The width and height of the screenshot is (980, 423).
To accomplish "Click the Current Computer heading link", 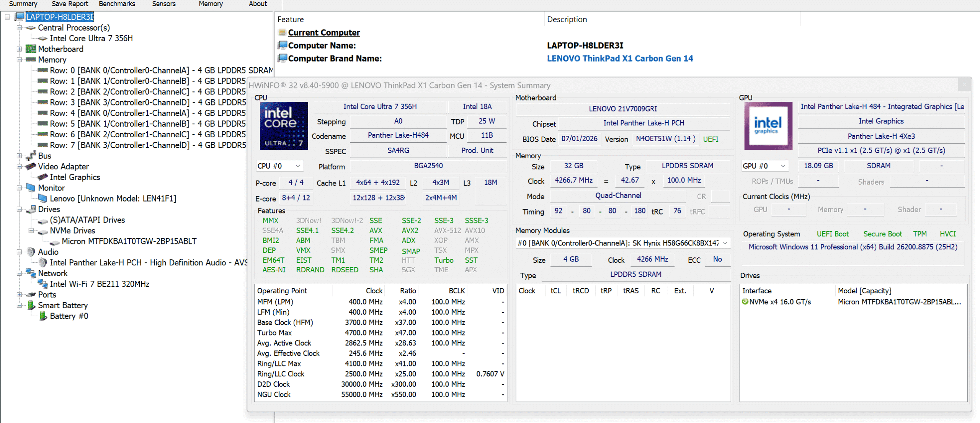I will 324,33.
